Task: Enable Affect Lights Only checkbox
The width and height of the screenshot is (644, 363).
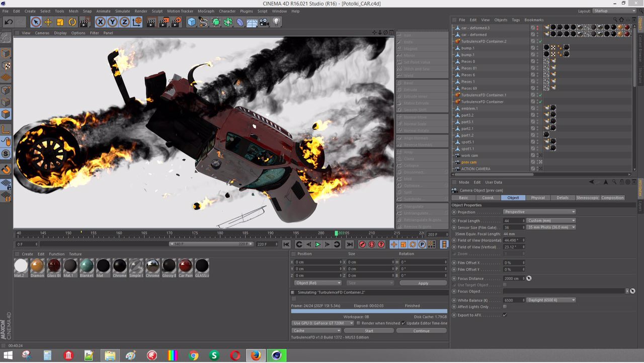Action: 505,307
